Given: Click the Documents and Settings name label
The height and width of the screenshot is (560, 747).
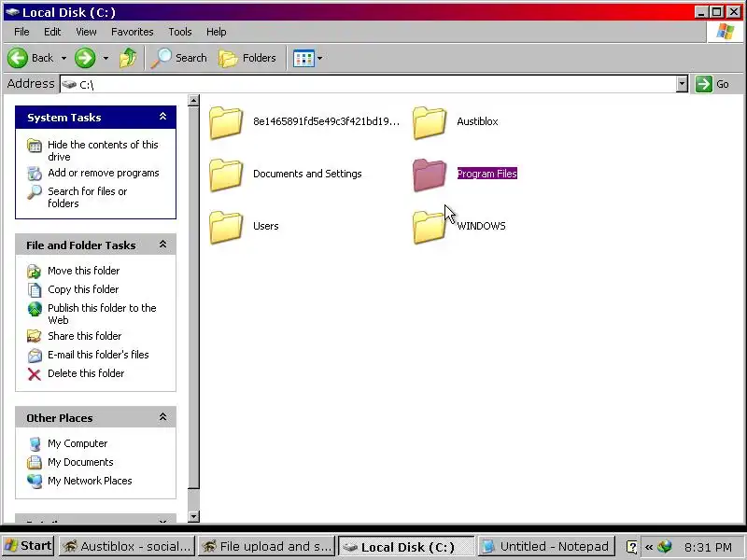Looking at the screenshot, I should tap(307, 174).
